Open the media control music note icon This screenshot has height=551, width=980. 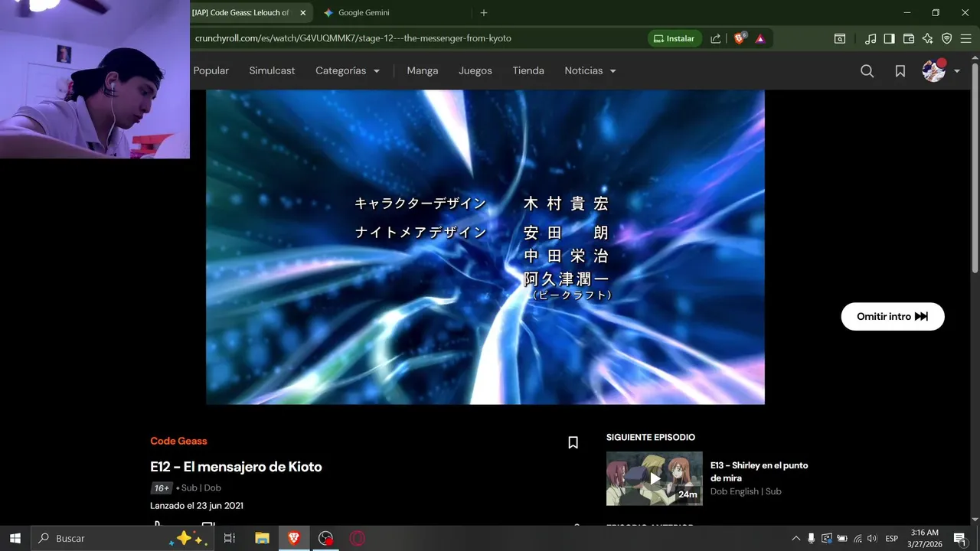click(x=871, y=38)
